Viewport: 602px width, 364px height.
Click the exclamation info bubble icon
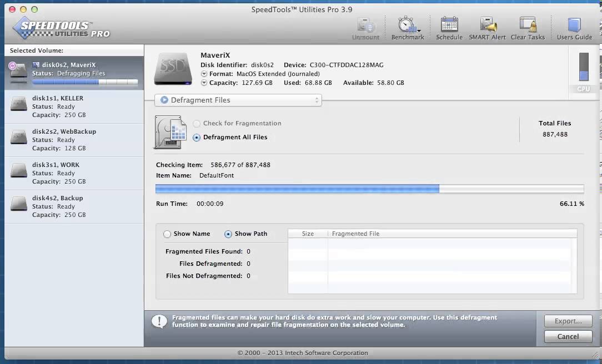click(159, 321)
